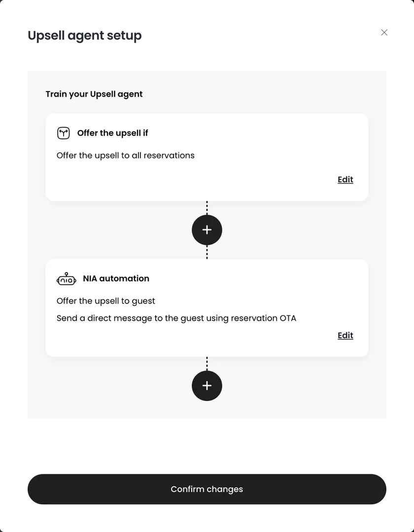Click 'Offer the upsell to guest' in the automation card
The image size is (414, 532).
[x=105, y=301]
